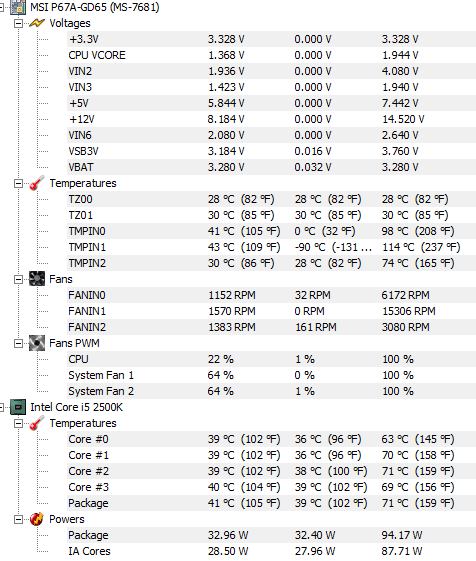Collapse the motherboard Temperatures node
Screen dimensions: 476x561
18,184
